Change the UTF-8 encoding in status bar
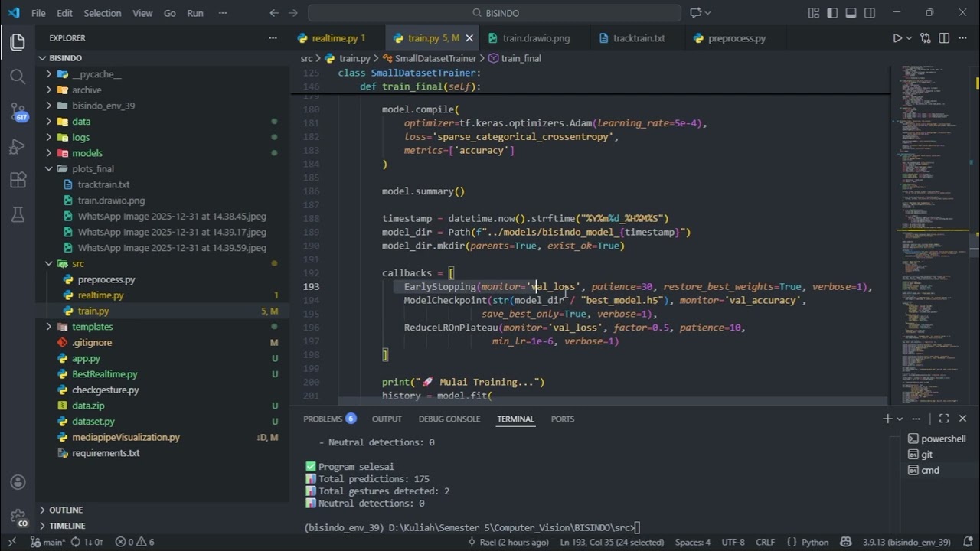Image resolution: width=980 pixels, height=551 pixels. point(733,542)
